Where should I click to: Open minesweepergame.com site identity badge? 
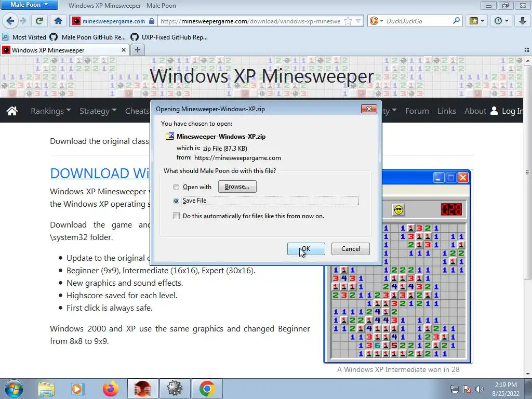[114, 21]
